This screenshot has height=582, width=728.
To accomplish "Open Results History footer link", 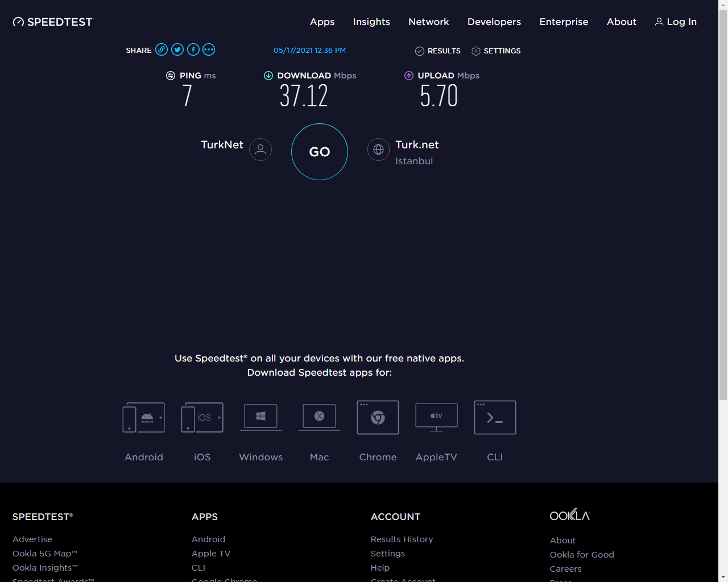I will tap(402, 539).
